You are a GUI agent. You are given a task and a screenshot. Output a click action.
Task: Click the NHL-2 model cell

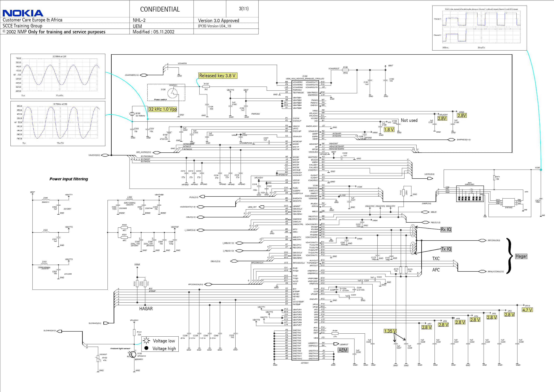pyautogui.click(x=139, y=20)
